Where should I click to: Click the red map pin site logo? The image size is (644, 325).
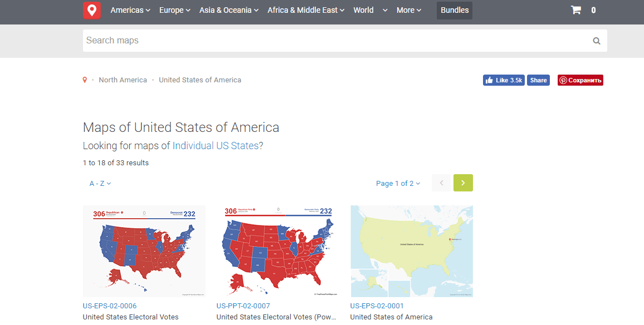tap(91, 10)
